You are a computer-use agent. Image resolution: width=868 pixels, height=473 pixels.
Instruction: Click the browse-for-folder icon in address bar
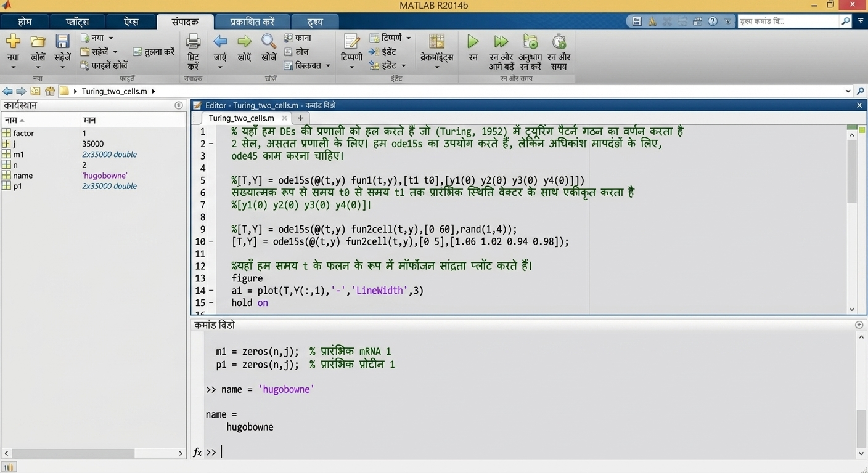click(x=50, y=91)
